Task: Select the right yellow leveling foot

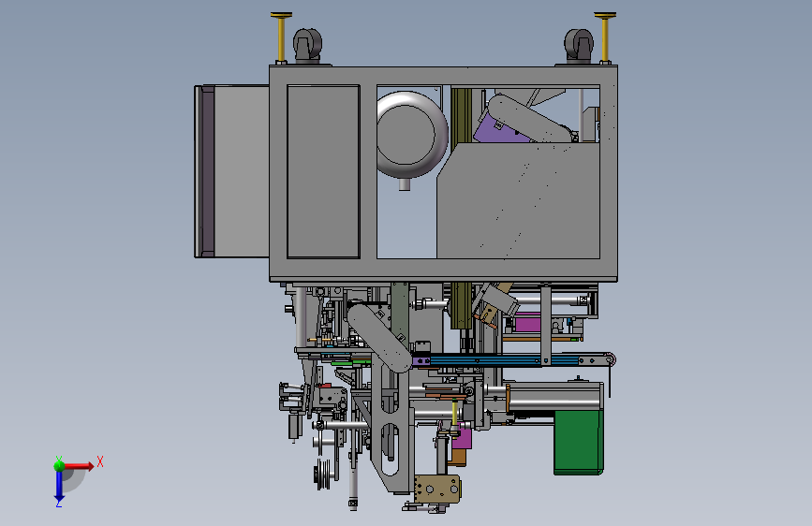Action: [x=605, y=37]
